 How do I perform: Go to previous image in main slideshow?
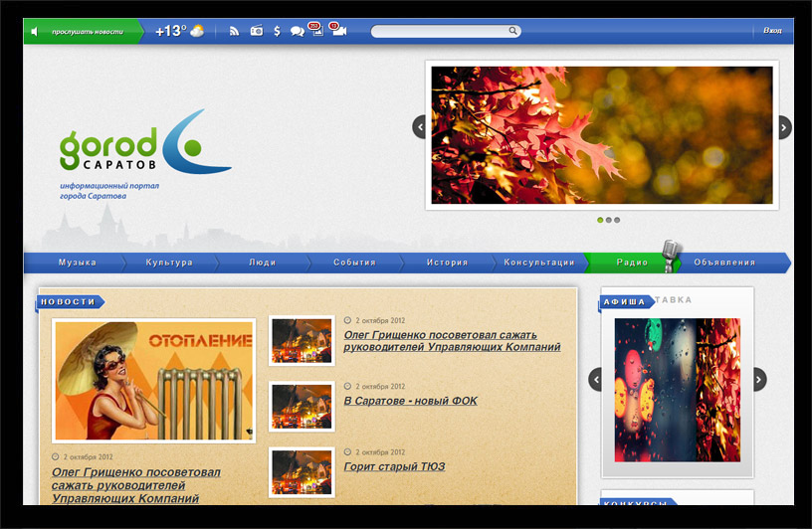click(420, 127)
